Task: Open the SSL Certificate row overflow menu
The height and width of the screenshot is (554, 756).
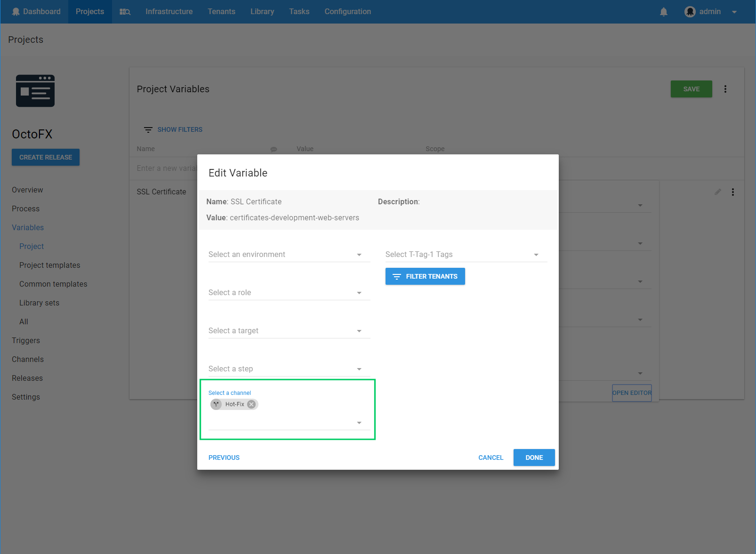Action: (x=732, y=192)
